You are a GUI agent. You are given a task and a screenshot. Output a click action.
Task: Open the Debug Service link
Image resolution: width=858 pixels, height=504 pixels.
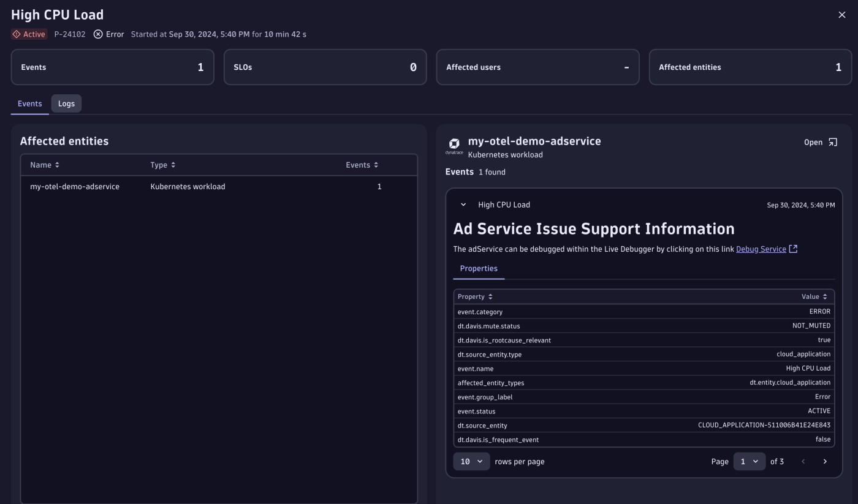761,249
